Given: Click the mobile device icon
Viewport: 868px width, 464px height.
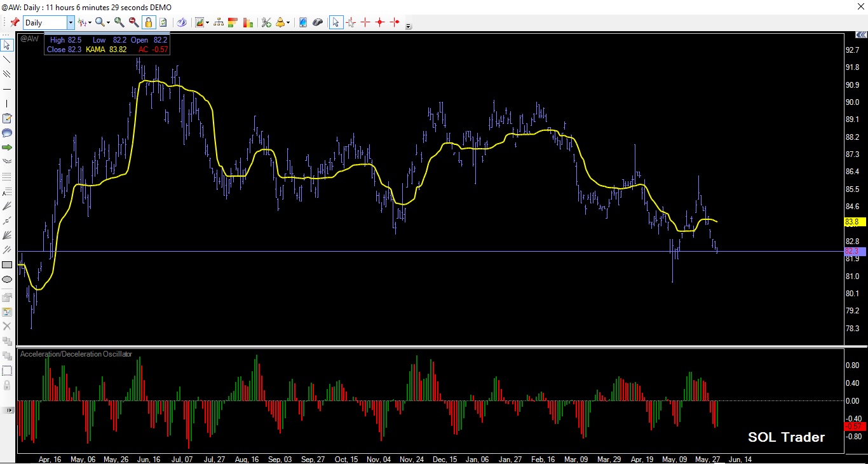Looking at the screenshot, I should tap(303, 22).
